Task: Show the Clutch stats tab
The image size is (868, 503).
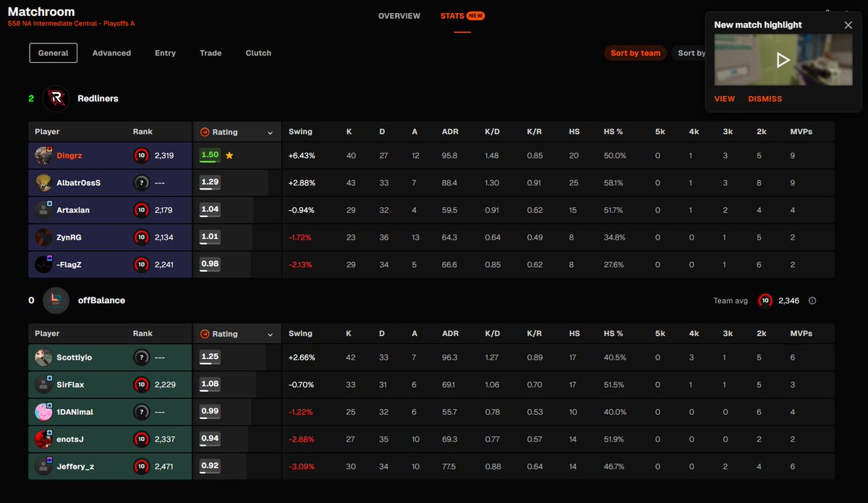Action: click(x=258, y=53)
